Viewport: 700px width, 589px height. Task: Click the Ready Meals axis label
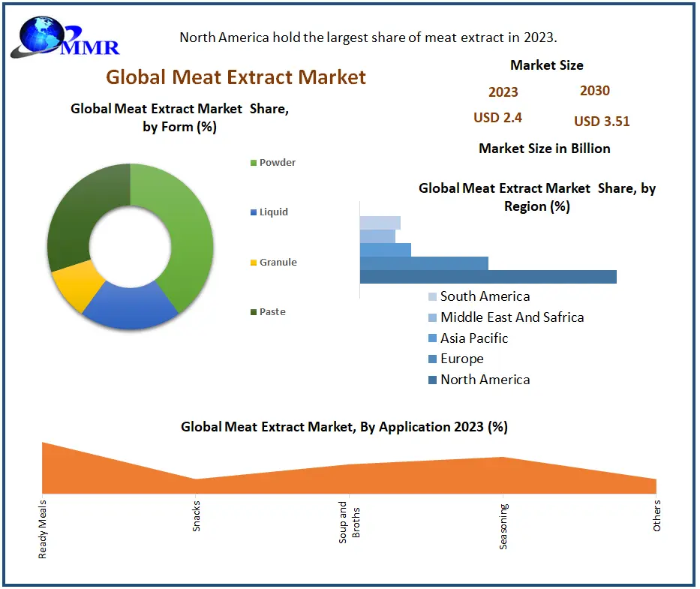pos(43,528)
